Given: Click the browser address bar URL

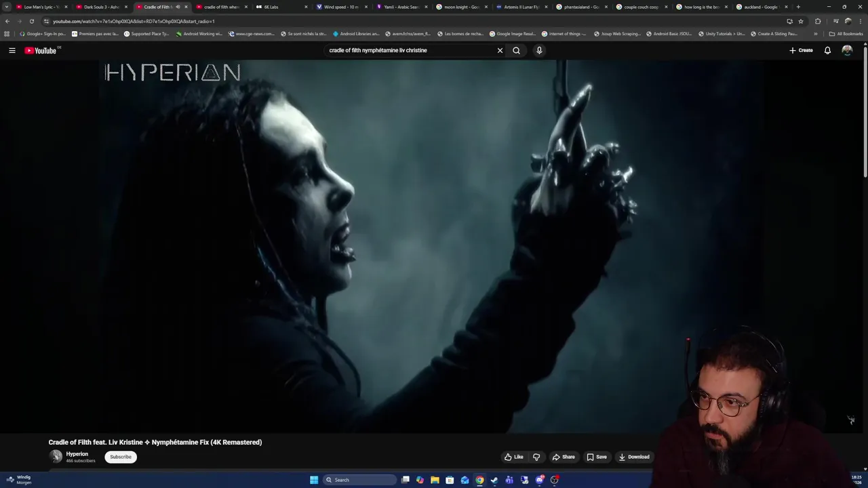Looking at the screenshot, I should (x=134, y=21).
